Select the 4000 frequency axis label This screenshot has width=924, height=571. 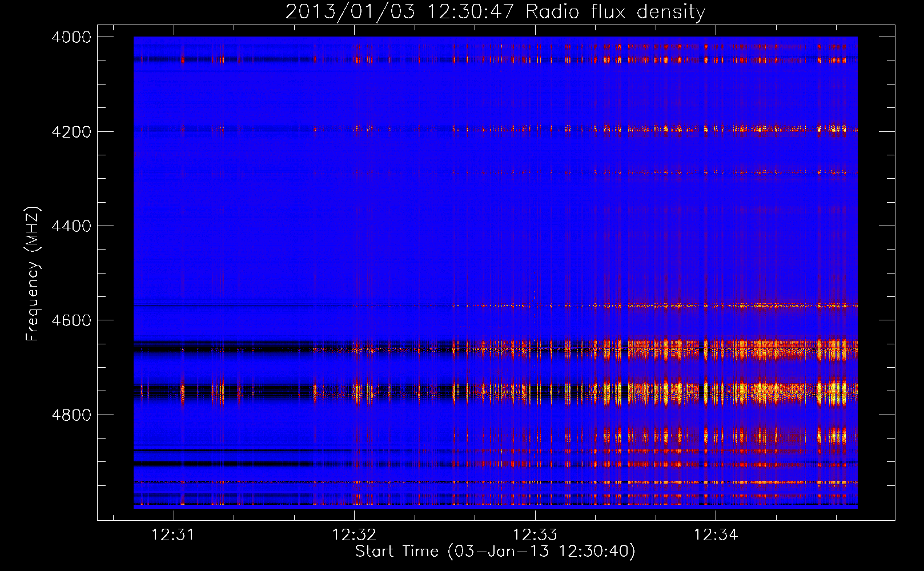71,37
